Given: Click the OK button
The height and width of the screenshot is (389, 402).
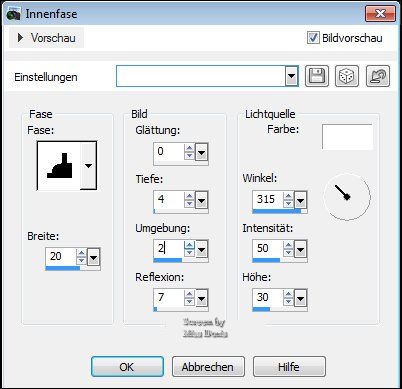Looking at the screenshot, I should 127,367.
